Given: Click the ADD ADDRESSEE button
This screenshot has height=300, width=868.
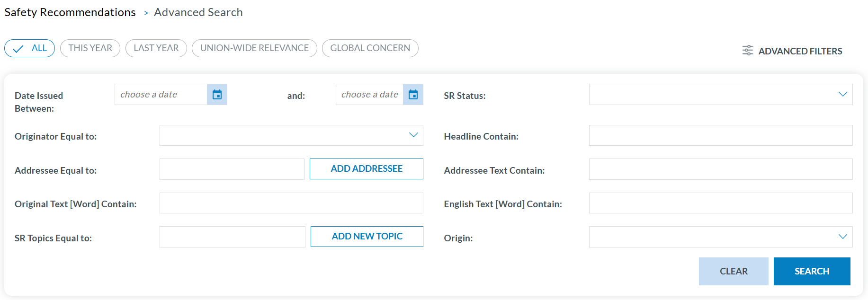Looking at the screenshot, I should (x=367, y=169).
